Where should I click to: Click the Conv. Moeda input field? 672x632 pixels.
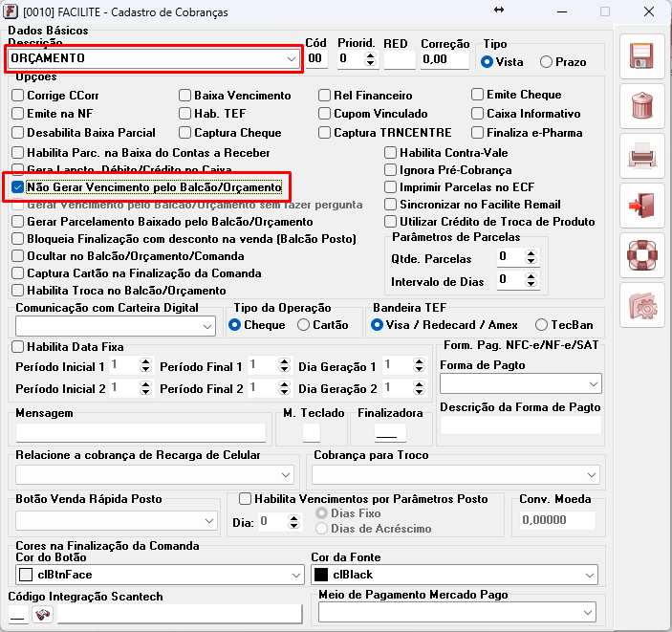[557, 520]
